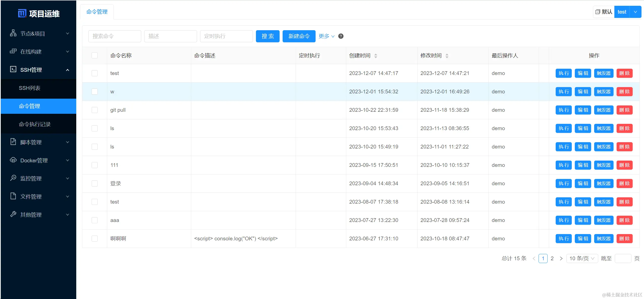Click the SSH管理 terminal icon
Image resolution: width=644 pixels, height=299 pixels.
[x=13, y=69]
